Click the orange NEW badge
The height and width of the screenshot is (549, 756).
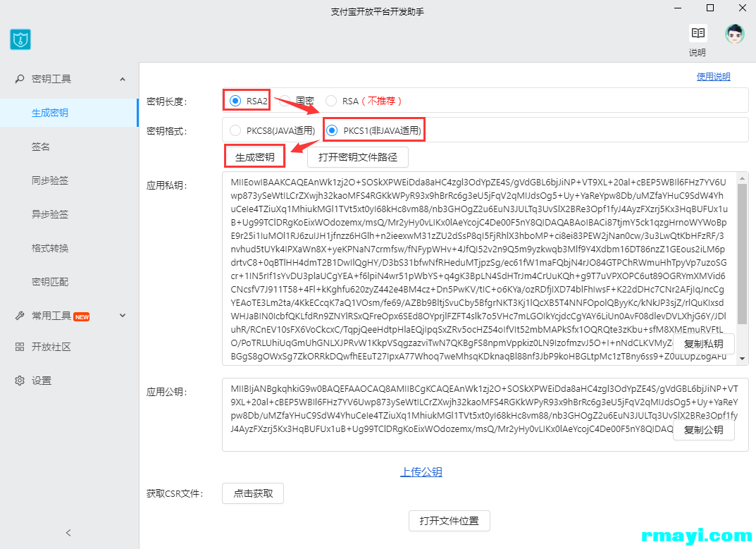82,317
